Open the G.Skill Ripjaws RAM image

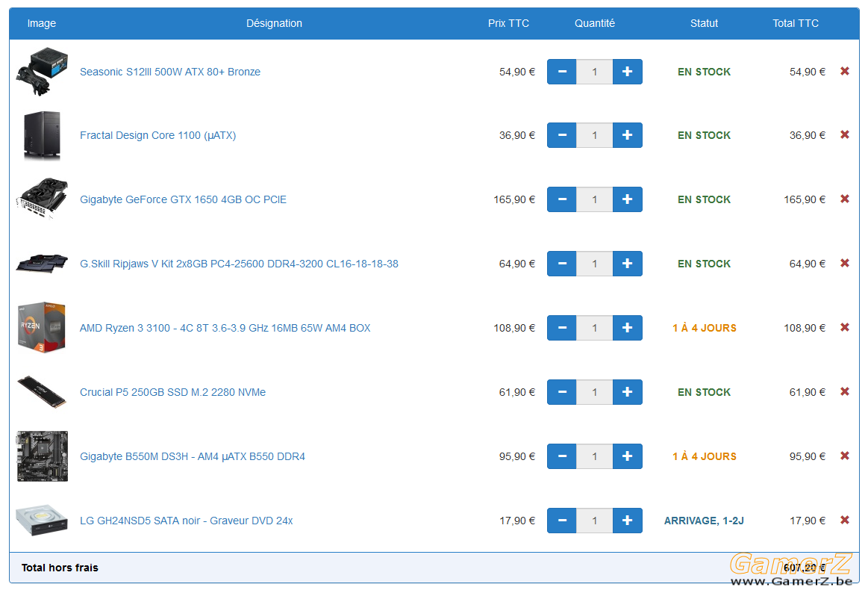click(42, 264)
